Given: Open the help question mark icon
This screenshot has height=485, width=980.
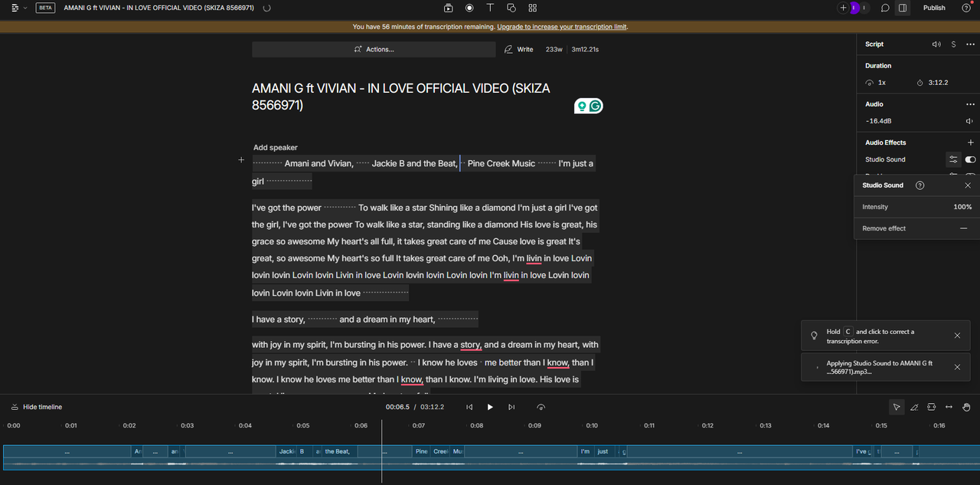Looking at the screenshot, I should click(965, 8).
